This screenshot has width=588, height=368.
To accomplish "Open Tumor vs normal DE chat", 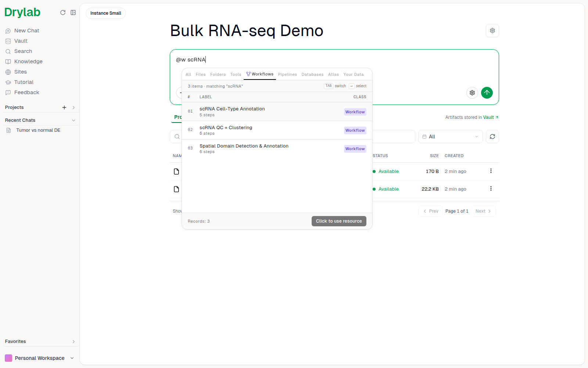I will 38,130.
